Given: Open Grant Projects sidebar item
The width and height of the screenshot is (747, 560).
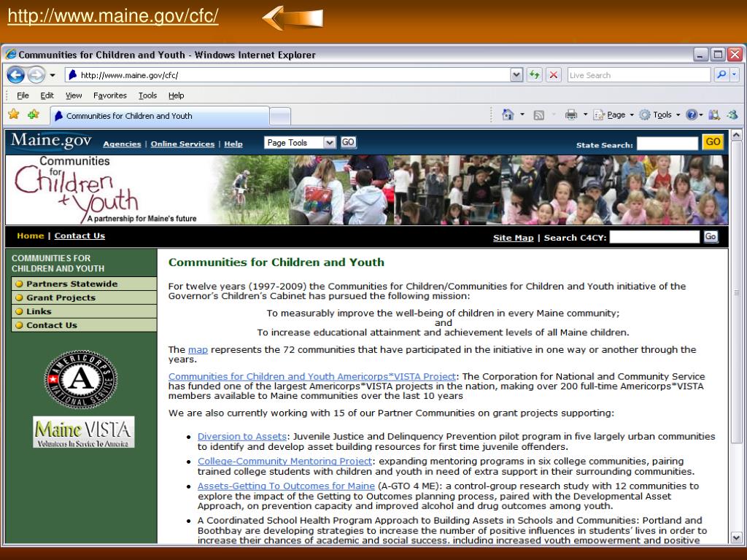Looking at the screenshot, I should [x=84, y=297].
